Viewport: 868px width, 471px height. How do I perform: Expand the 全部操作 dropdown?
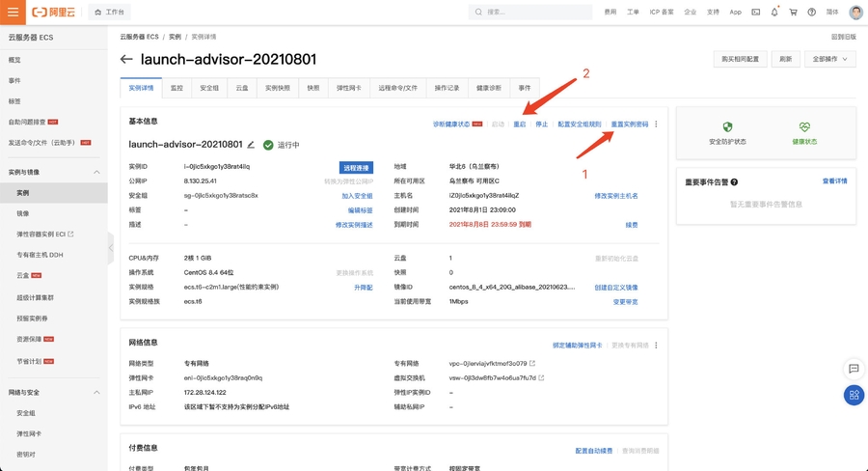tap(829, 59)
